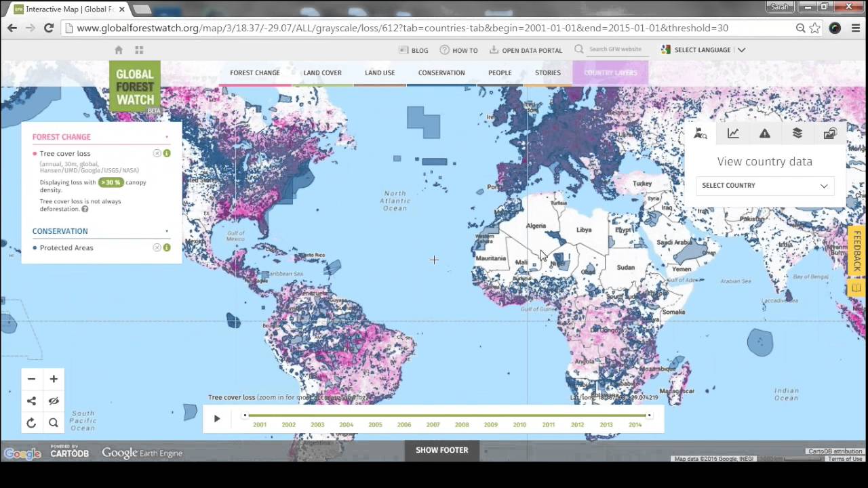Open the Open Data Portal link

(526, 50)
